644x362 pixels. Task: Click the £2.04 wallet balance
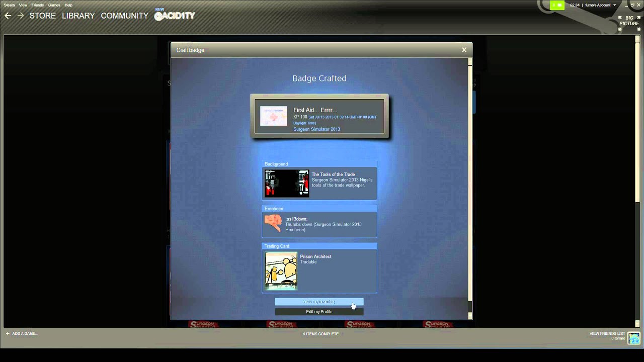click(575, 5)
